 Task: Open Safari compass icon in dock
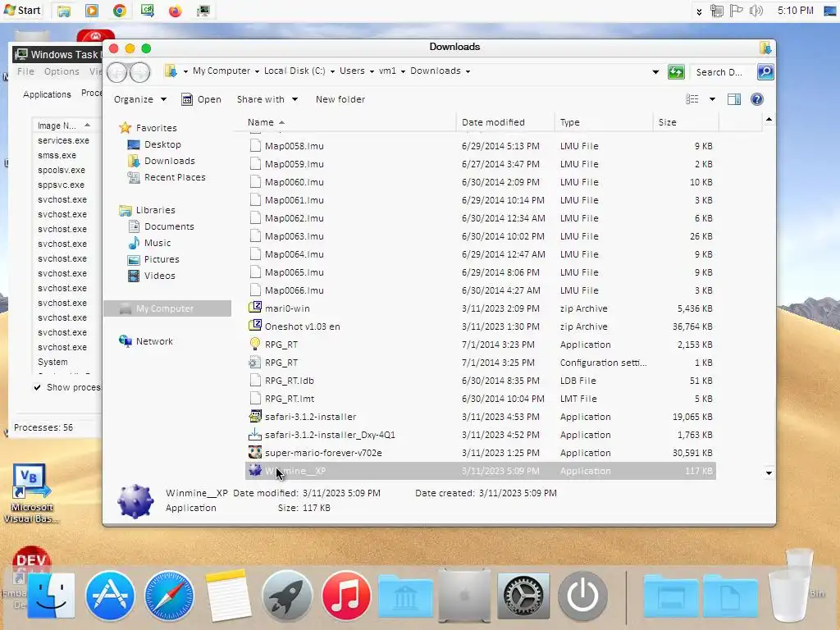[x=169, y=596]
